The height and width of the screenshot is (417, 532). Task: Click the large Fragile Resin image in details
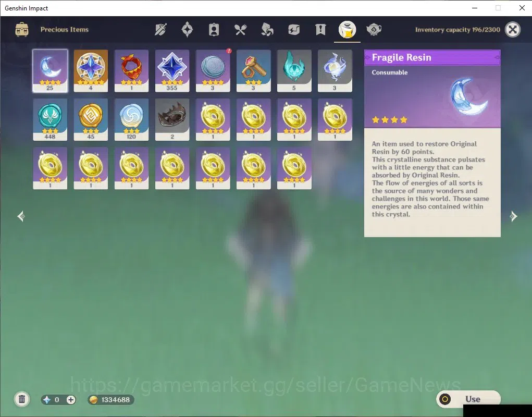[469, 96]
